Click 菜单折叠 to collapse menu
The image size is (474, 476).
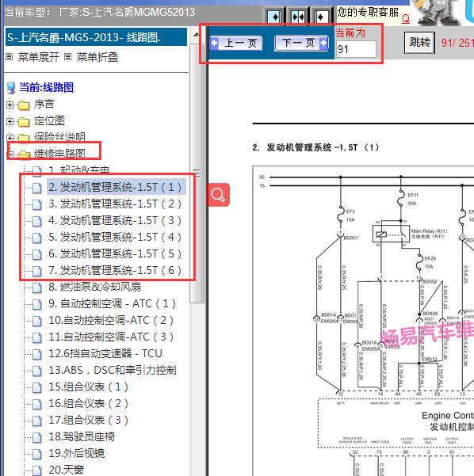(x=97, y=57)
